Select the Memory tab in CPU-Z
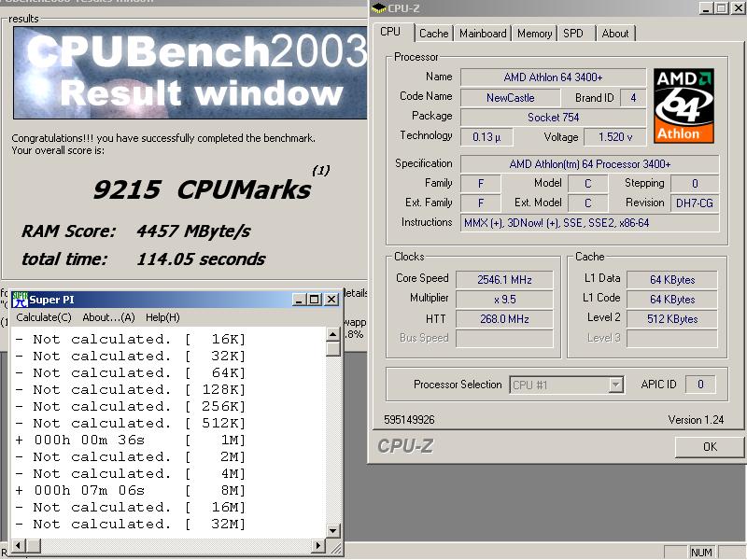Viewport: 747px width, 560px height. click(534, 34)
